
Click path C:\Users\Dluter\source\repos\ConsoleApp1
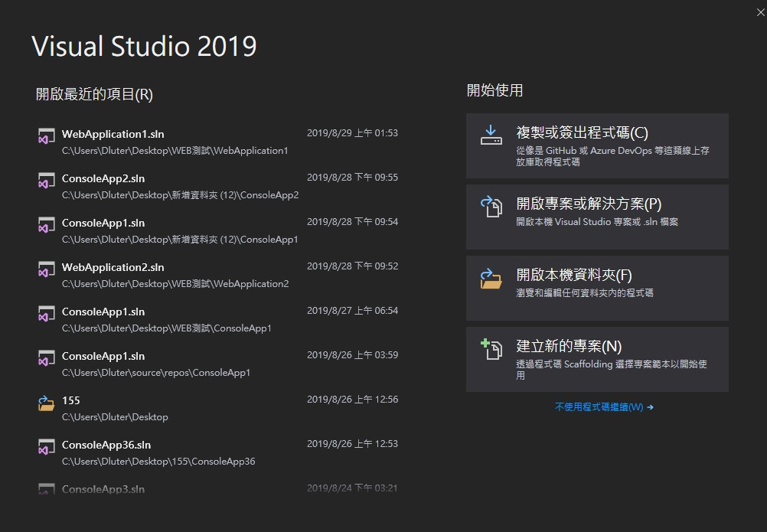coord(156,373)
